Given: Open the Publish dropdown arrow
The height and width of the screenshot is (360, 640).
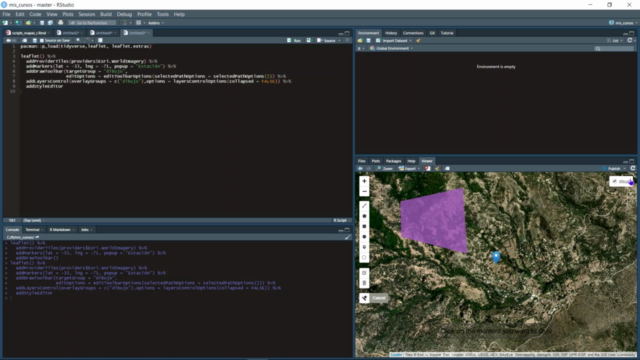Looking at the screenshot, I should (x=625, y=168).
